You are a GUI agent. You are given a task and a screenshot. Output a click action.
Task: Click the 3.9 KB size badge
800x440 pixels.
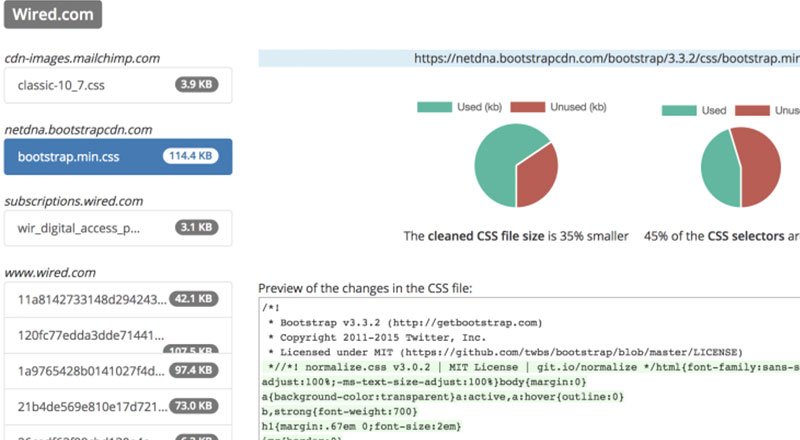click(198, 86)
